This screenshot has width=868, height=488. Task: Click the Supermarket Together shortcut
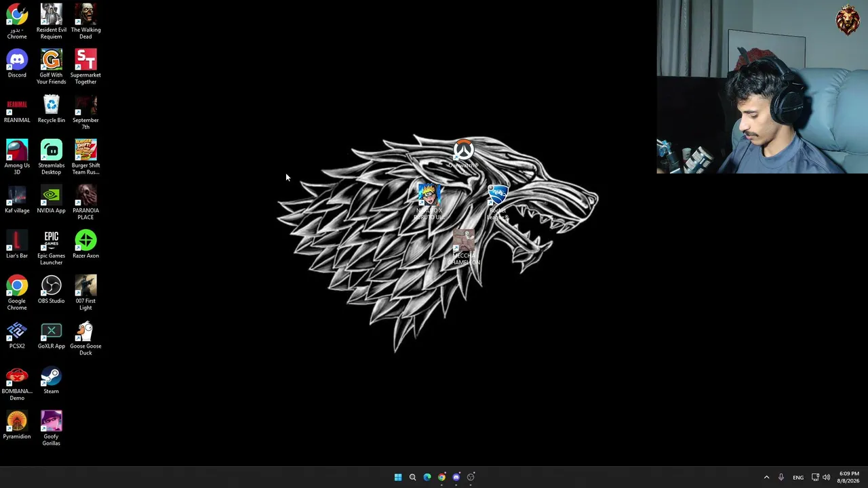coord(85,66)
